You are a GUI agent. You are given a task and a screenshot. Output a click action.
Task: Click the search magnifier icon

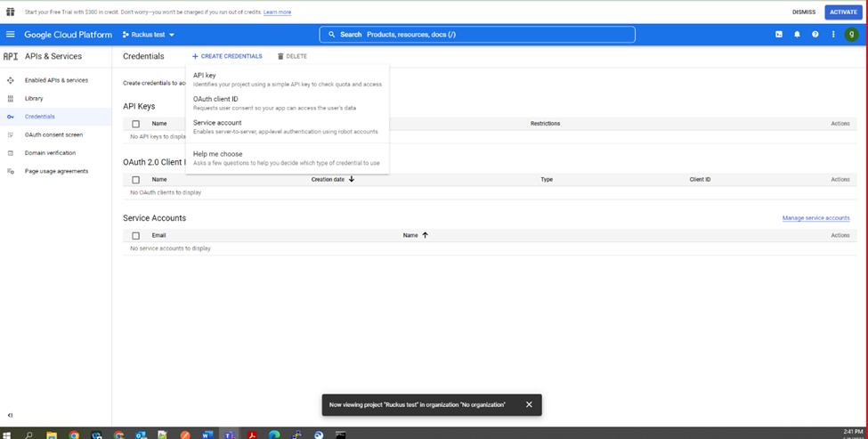click(331, 35)
